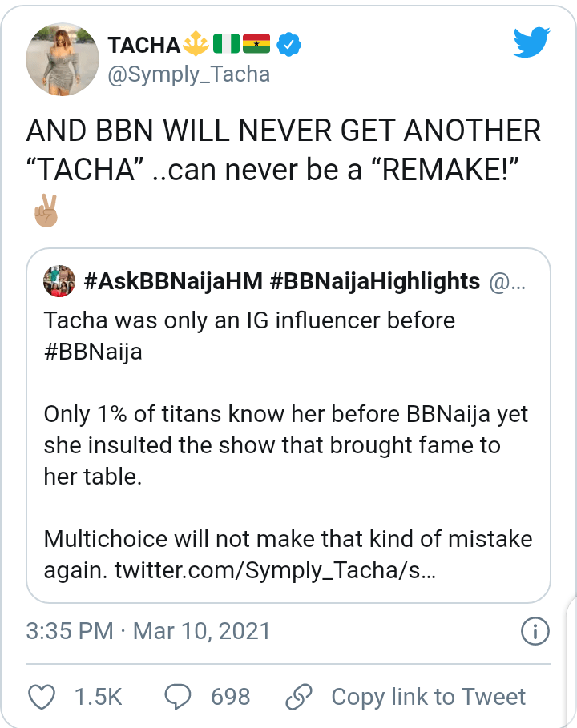This screenshot has height=728, width=577.
Task: Follow the #BBNaija hashtag in quote
Action: pyautogui.click(x=93, y=352)
